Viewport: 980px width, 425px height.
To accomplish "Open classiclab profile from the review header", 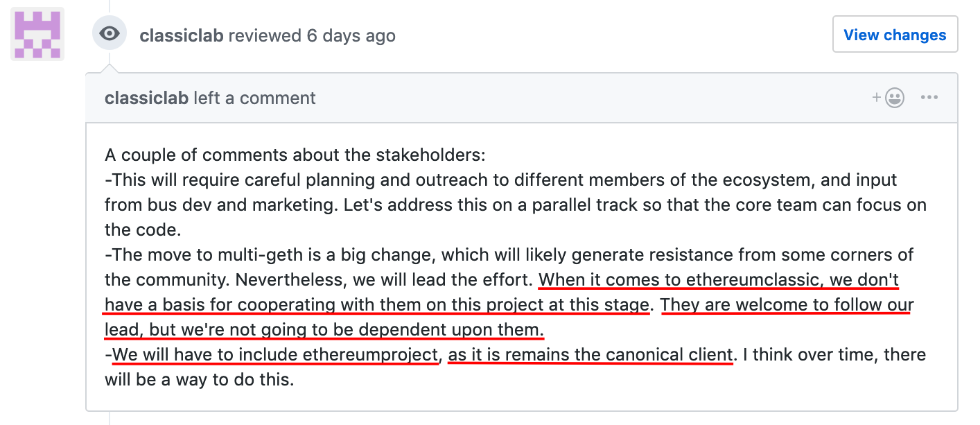I will (182, 35).
